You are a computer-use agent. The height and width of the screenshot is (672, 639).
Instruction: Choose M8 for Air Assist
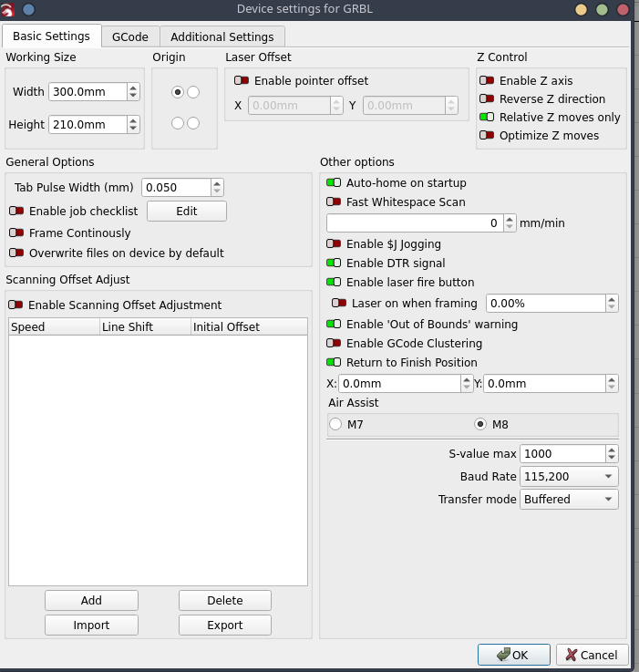pyautogui.click(x=480, y=424)
